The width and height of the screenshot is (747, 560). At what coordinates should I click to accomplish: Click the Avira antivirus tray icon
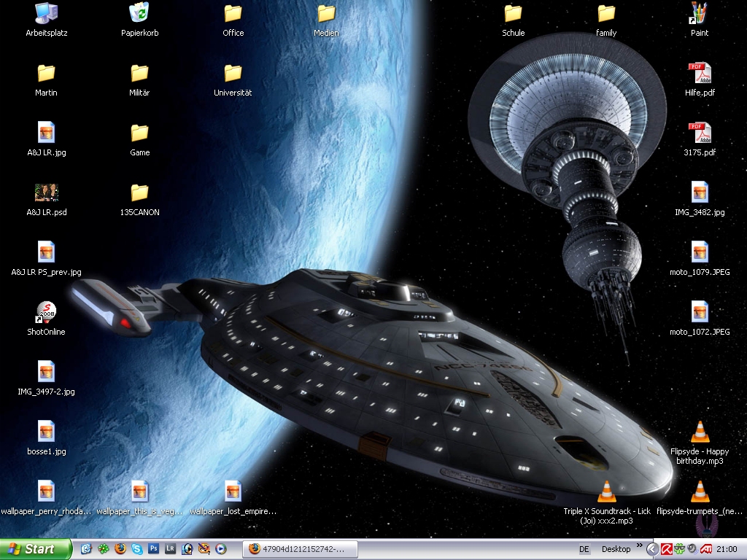(x=666, y=549)
